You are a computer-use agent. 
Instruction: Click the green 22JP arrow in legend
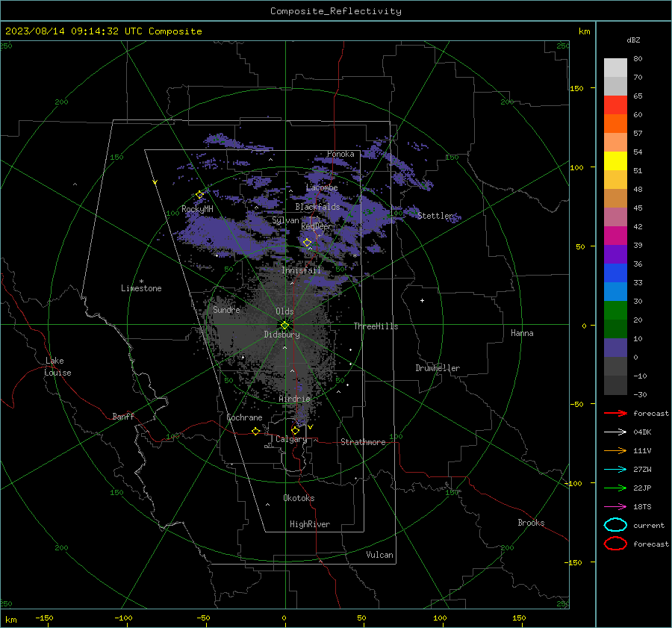615,488
